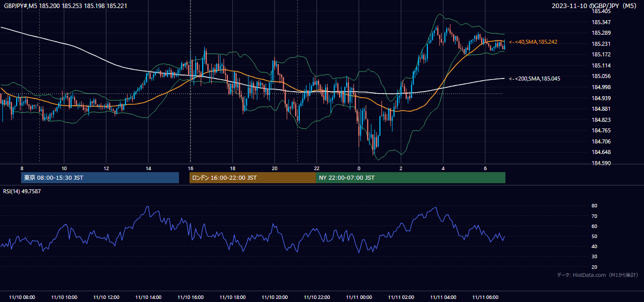
Task: Click hour tick 20 under price chart
Action: click(x=275, y=168)
